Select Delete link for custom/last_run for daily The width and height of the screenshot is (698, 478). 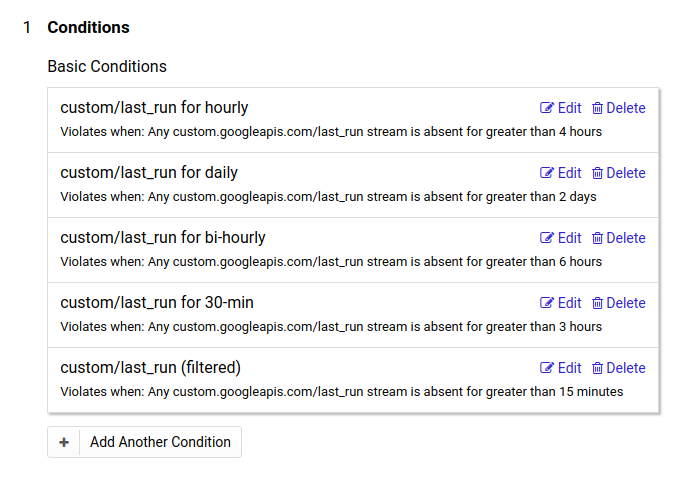click(x=619, y=173)
